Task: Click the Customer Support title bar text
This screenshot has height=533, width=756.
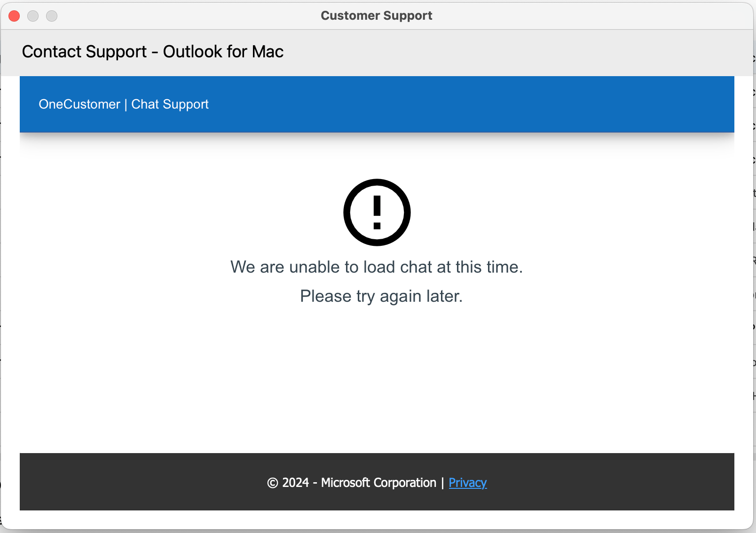Action: (377, 15)
